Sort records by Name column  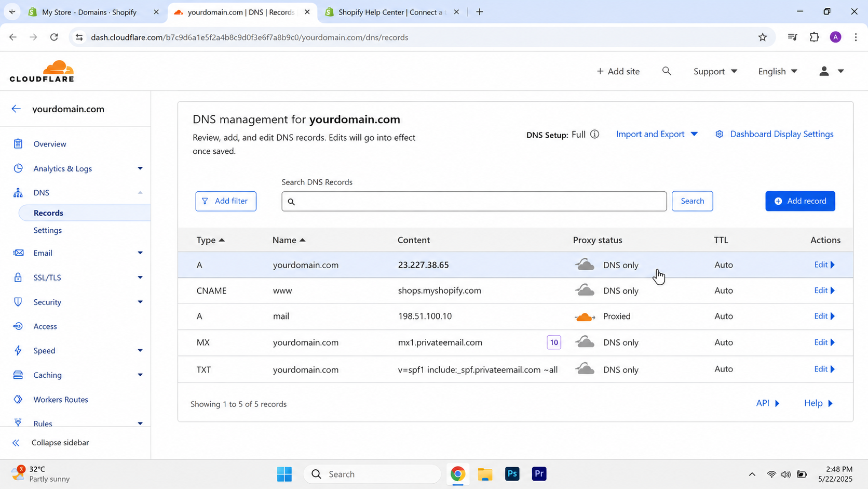pos(289,240)
